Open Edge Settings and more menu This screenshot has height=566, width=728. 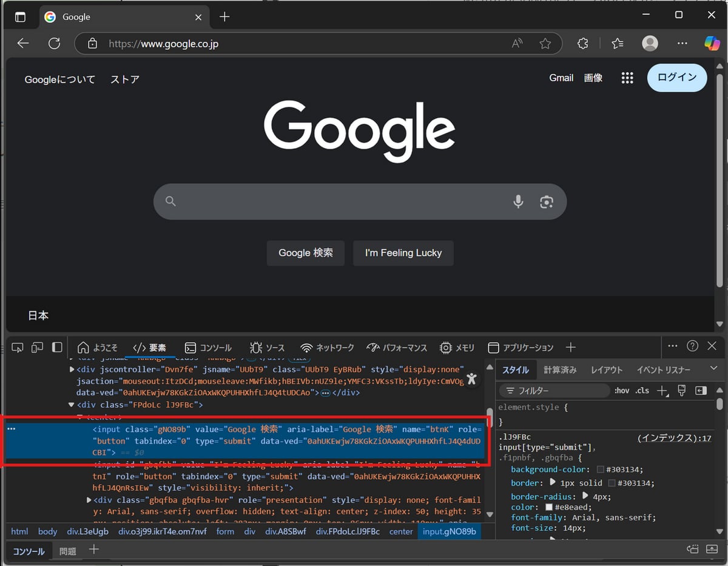tap(682, 44)
